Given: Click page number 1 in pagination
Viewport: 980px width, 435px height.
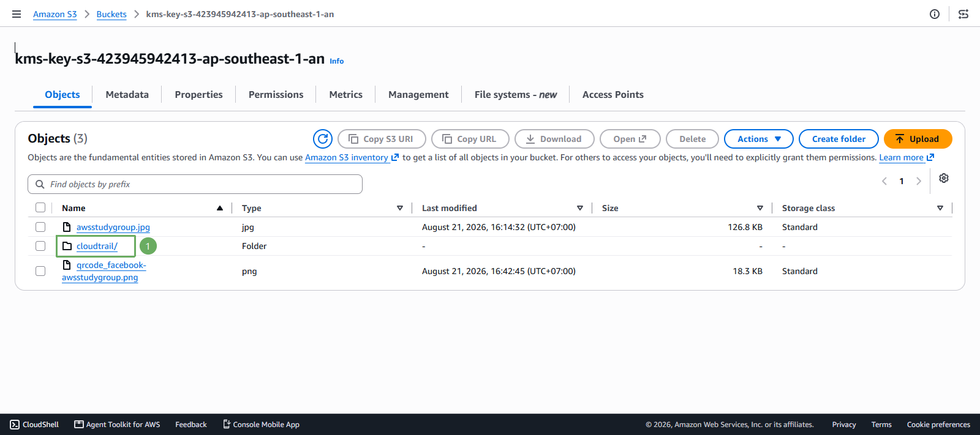Looking at the screenshot, I should point(902,181).
